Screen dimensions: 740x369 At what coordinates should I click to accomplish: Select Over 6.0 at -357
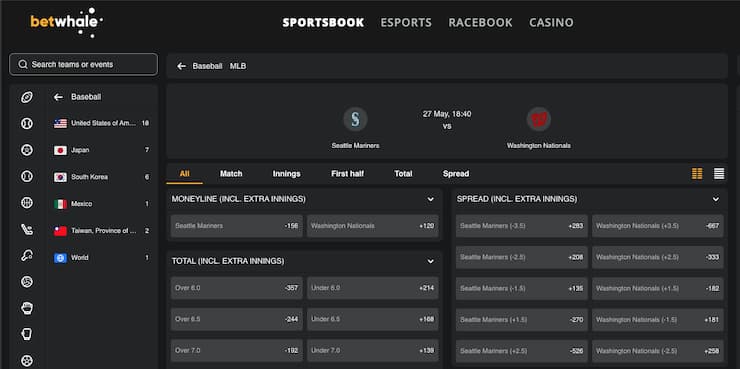point(236,288)
